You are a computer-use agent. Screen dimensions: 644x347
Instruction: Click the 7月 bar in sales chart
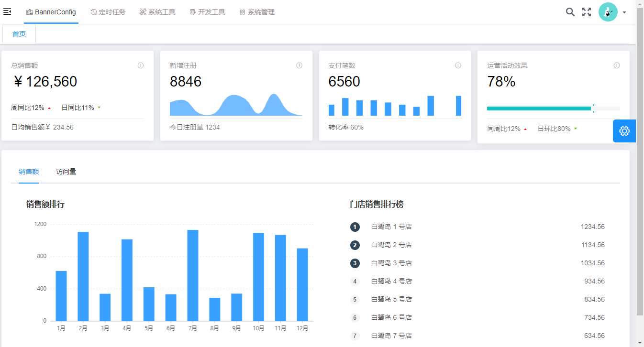193,275
